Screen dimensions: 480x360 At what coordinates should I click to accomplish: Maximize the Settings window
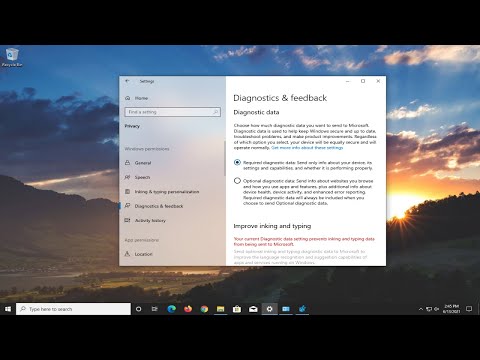(363, 81)
